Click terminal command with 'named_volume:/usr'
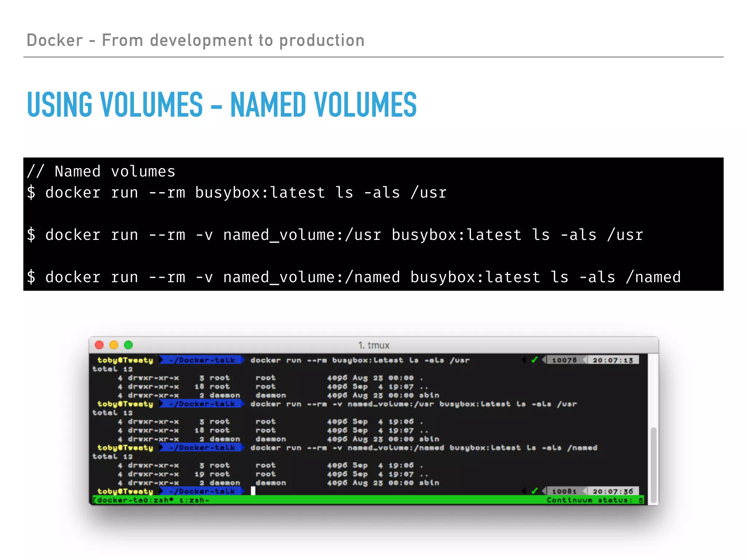The width and height of the screenshot is (747, 560). (414, 404)
